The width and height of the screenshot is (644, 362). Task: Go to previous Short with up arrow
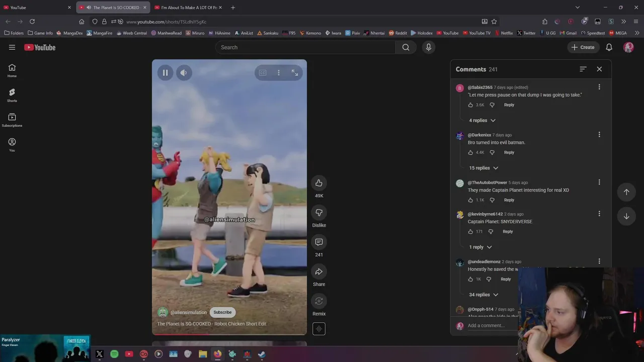click(x=626, y=192)
